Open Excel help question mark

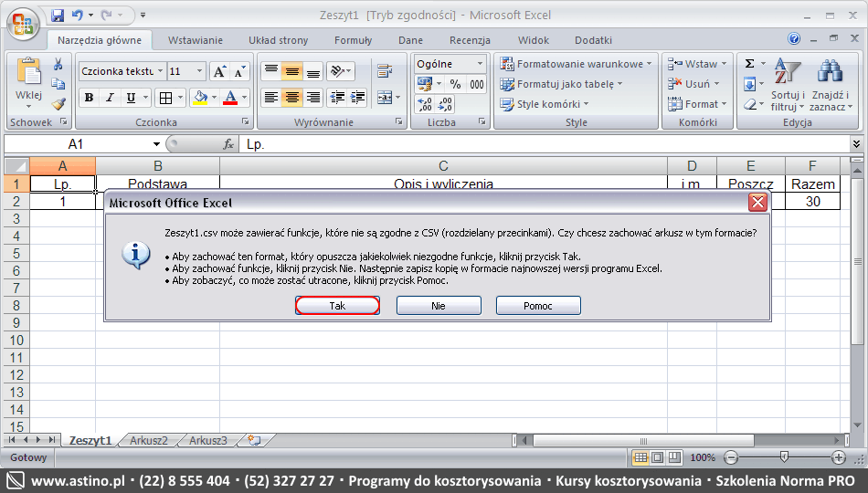(794, 38)
